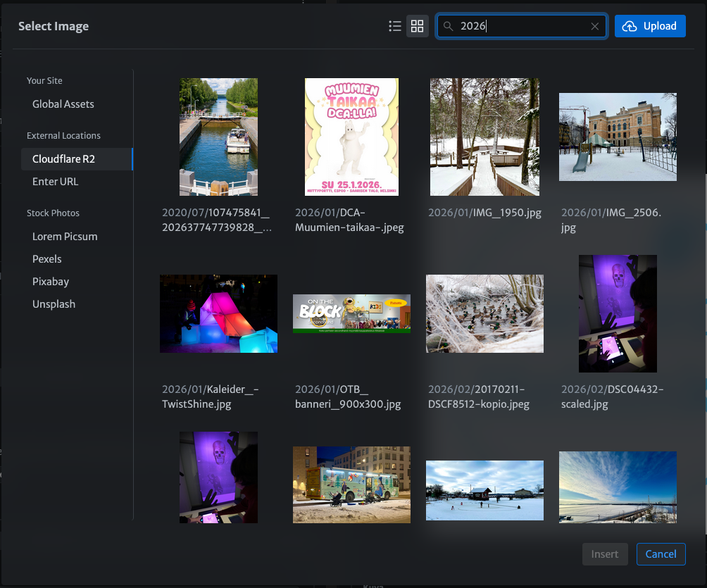
Task: Switch to list view layout
Action: [395, 27]
